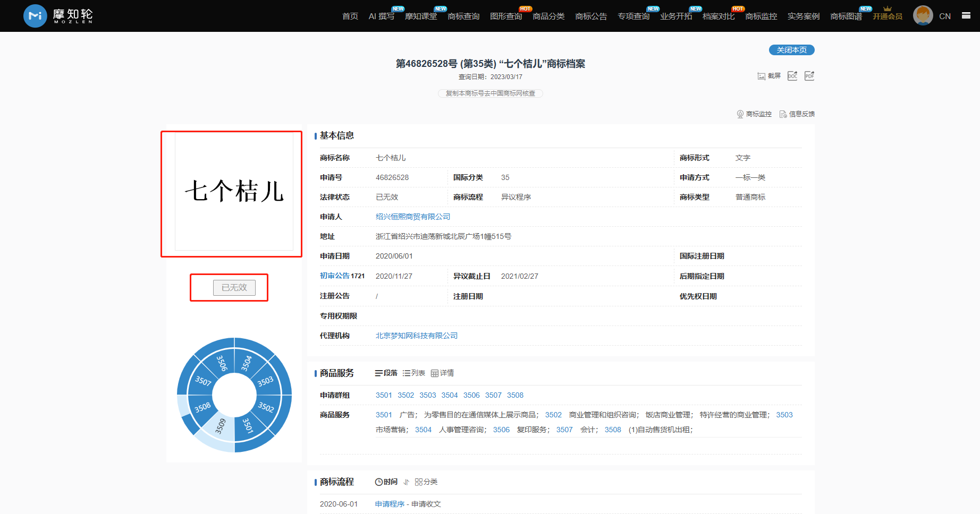The width and height of the screenshot is (980, 514).
Task: Click the 3509 segment in donut chart
Action: [x=220, y=427]
